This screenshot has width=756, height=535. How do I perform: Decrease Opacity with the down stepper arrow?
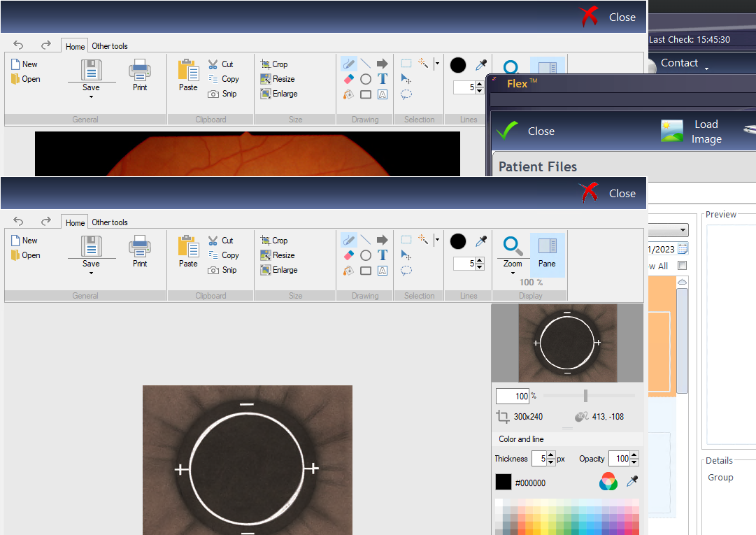click(x=634, y=462)
